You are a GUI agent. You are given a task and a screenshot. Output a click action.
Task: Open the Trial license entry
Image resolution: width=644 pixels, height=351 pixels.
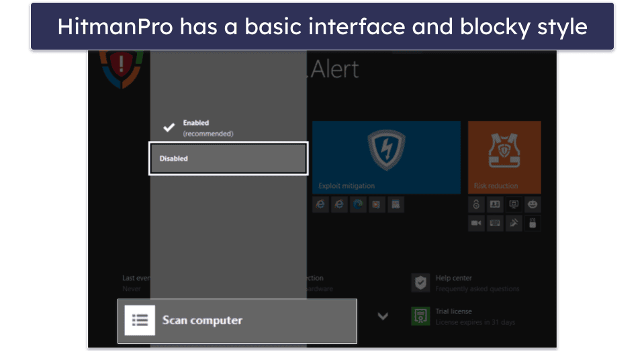(463, 317)
